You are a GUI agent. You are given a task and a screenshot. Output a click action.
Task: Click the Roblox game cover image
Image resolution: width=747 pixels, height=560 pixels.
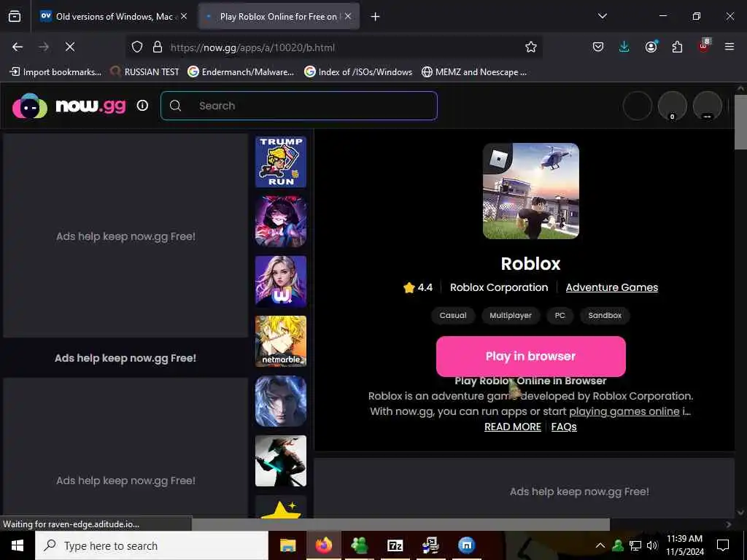[531, 191]
